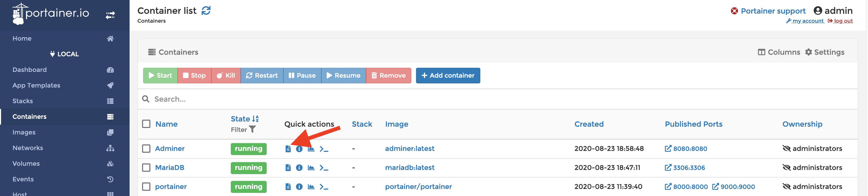Click the search magnifier icon

click(x=145, y=99)
